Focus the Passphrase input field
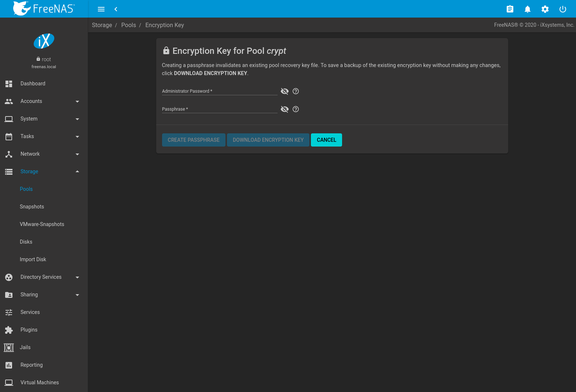576x392 pixels. [x=219, y=109]
